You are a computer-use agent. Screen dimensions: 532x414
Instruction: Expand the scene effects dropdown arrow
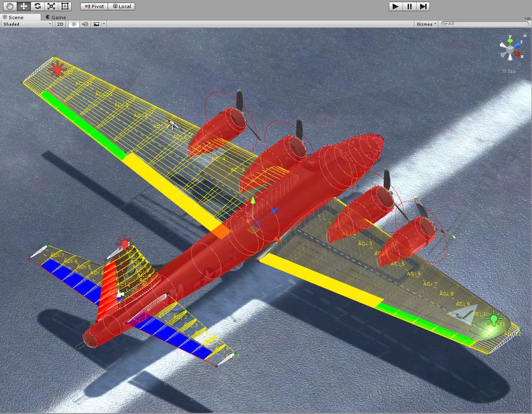104,24
